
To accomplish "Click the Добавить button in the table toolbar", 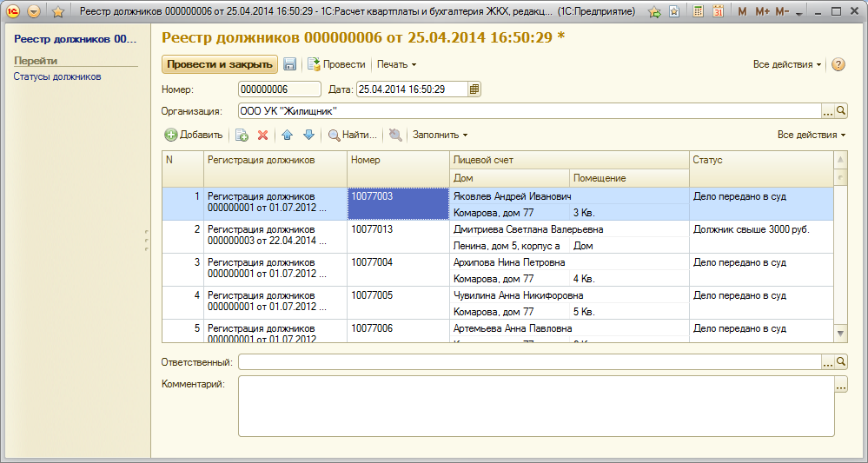I will coord(194,135).
